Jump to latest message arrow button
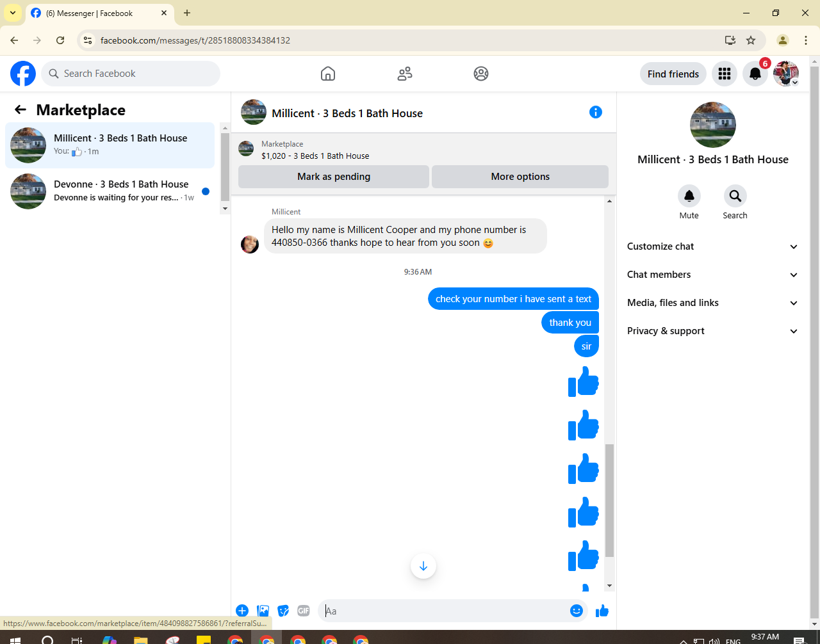This screenshot has height=644, width=820. pos(423,566)
